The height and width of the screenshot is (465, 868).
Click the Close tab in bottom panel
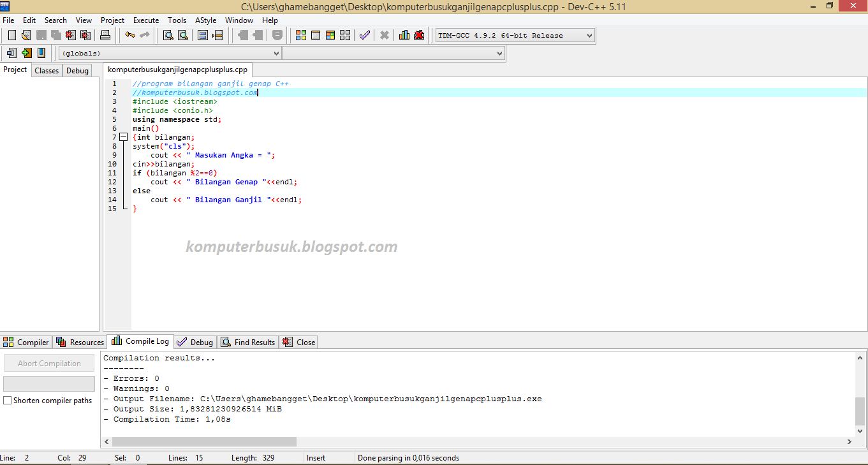[298, 343]
